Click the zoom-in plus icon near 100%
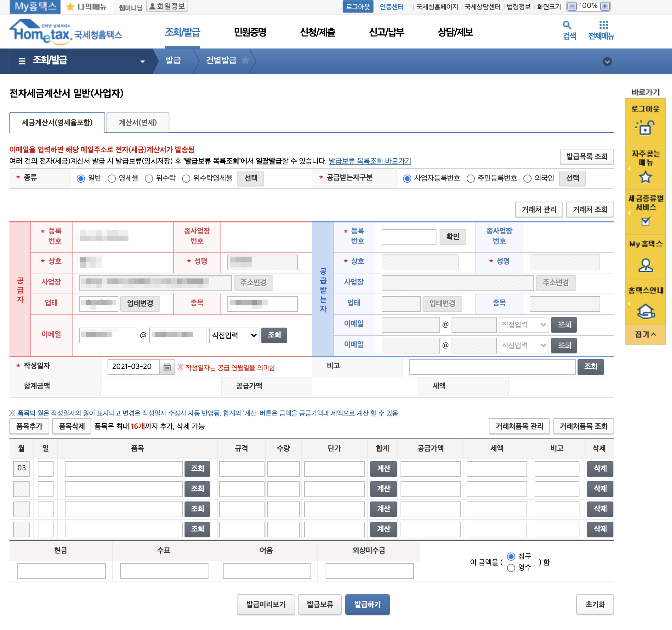 (x=605, y=6)
